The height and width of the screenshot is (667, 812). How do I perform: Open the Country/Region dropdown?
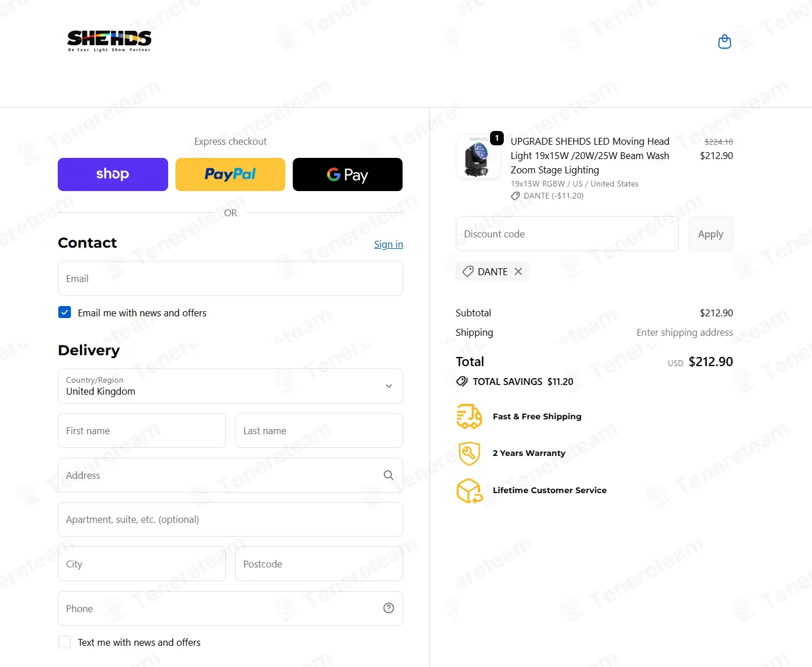click(x=230, y=386)
